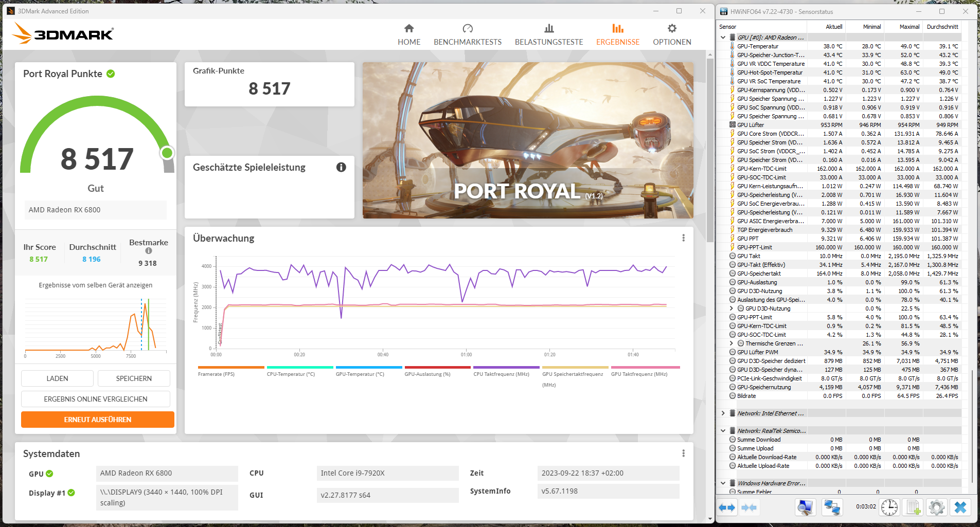Screen dimensions: 980x527
Task: Open the info icon for Geschätzte Spieleleistung
Action: coord(341,167)
